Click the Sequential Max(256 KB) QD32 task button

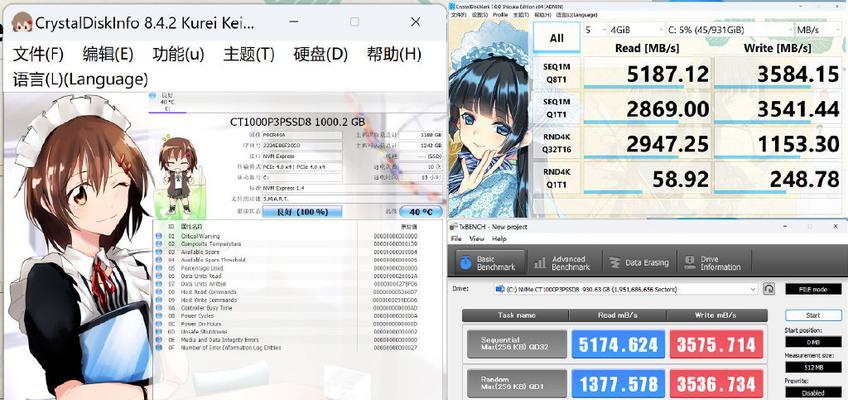(516, 344)
